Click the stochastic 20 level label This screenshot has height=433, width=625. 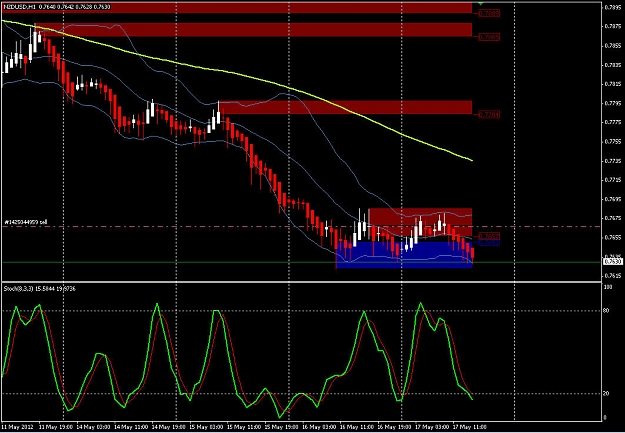tap(606, 394)
